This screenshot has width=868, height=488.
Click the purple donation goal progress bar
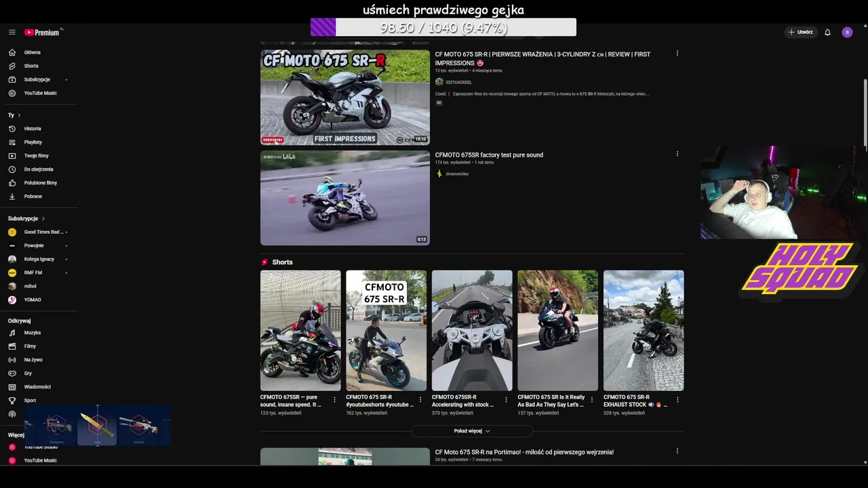coord(443,27)
